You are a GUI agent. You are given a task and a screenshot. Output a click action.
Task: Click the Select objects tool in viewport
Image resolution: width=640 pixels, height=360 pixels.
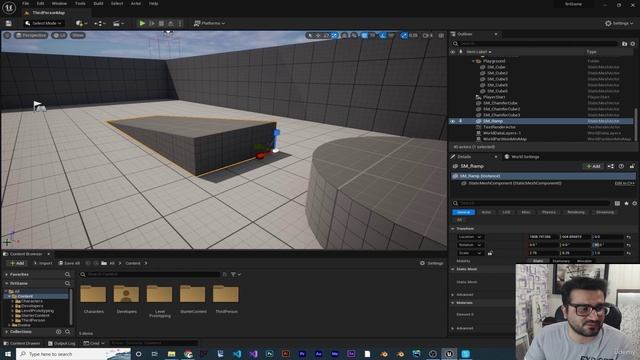pyautogui.click(x=310, y=36)
